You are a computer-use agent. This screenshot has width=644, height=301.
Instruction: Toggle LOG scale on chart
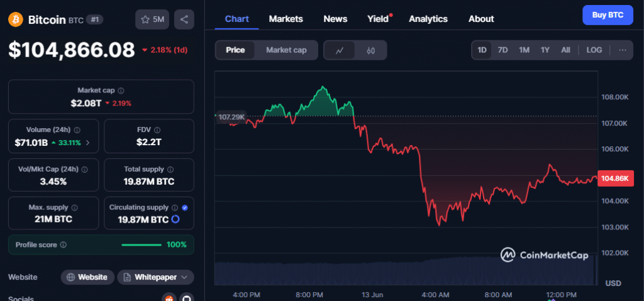(594, 50)
